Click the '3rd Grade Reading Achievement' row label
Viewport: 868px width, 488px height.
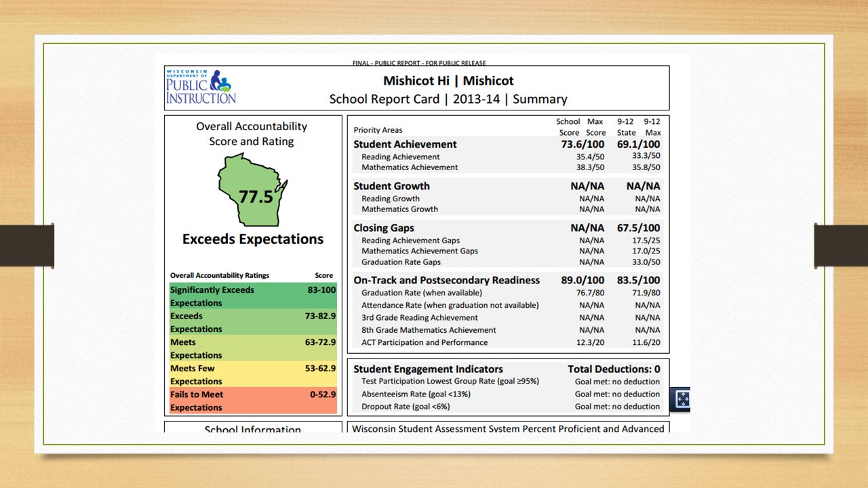420,318
